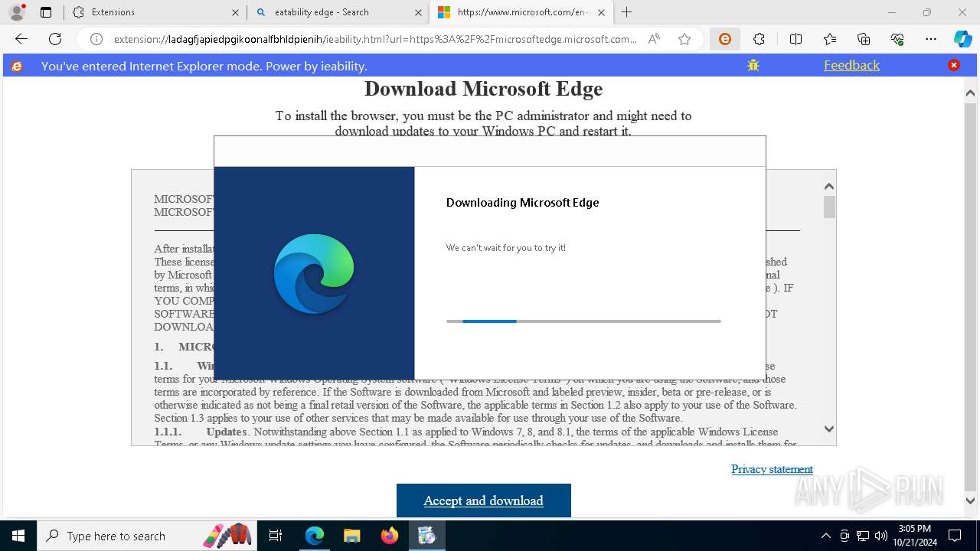
Task: Open the Read aloud icon
Action: coord(654,39)
